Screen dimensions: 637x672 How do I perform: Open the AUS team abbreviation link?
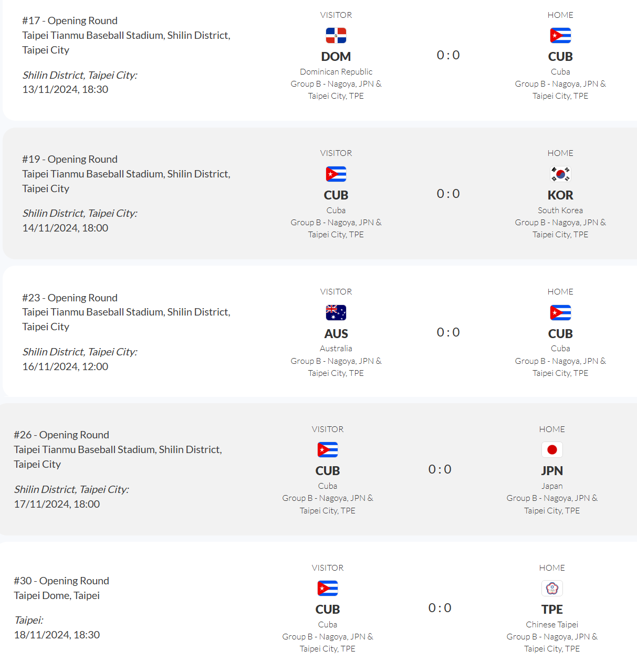(x=336, y=334)
